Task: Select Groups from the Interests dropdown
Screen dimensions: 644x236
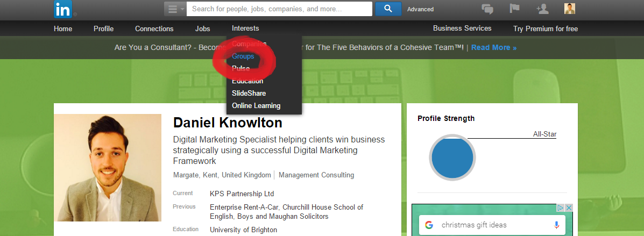Action: [x=243, y=56]
